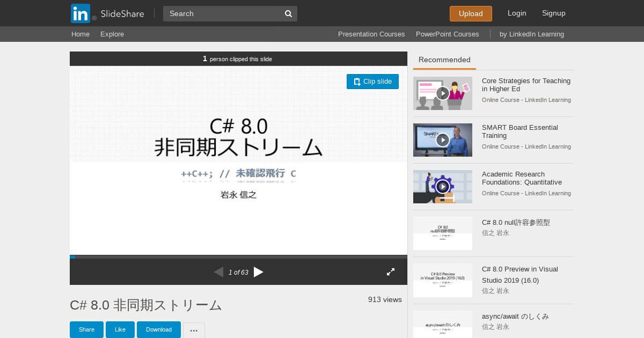Click the 1 person clipped this slide text
The height and width of the screenshot is (338, 644).
tap(237, 59)
